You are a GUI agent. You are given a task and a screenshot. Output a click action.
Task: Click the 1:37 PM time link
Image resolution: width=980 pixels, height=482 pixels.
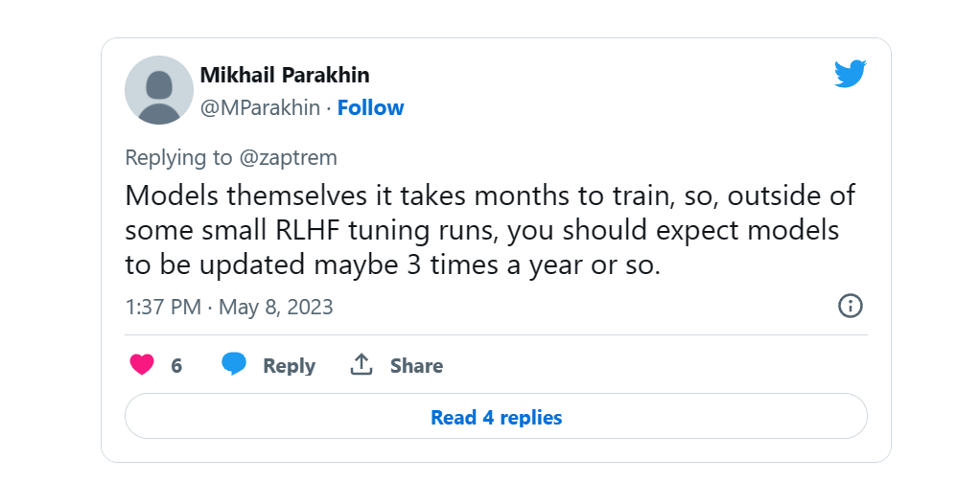[163, 307]
